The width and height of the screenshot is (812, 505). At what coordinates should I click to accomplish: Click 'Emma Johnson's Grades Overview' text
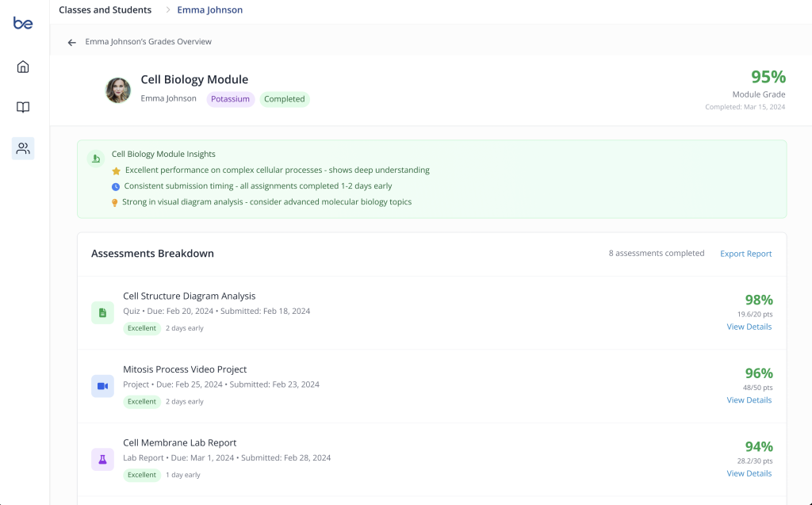148,41
